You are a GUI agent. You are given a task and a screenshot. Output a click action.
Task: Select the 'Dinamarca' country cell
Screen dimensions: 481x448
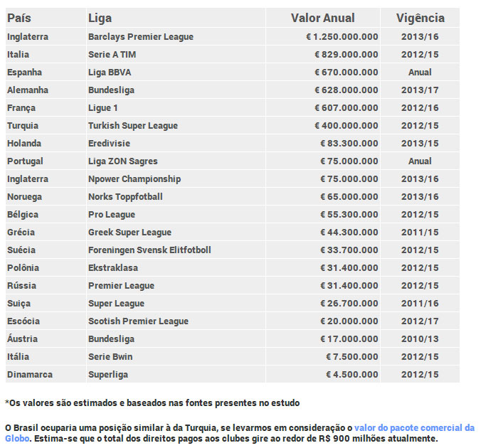(x=29, y=374)
